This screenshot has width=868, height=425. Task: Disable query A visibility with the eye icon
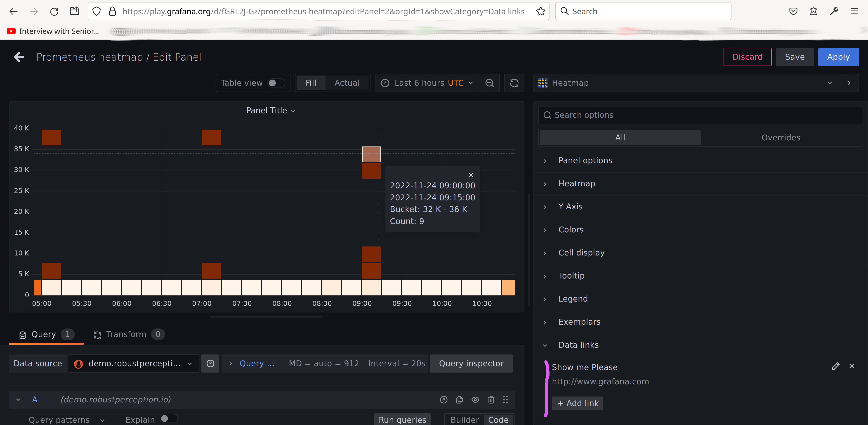(x=475, y=400)
